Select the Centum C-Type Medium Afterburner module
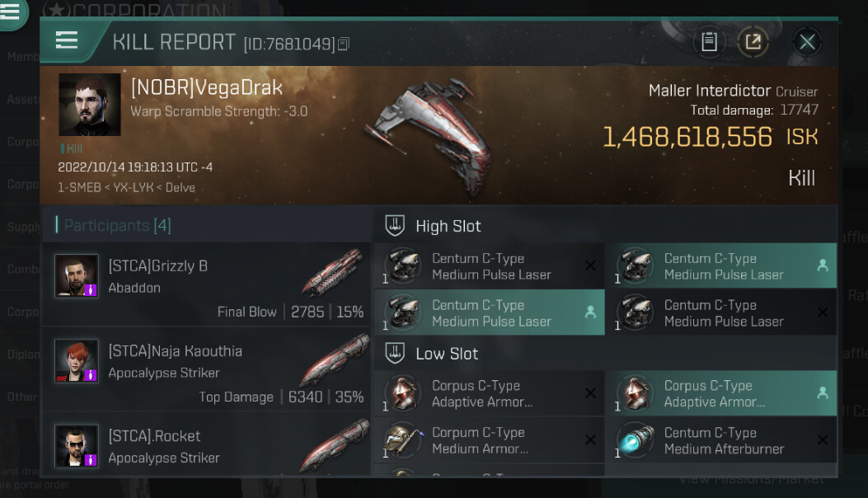Image resolution: width=868 pixels, height=498 pixels. (720, 440)
